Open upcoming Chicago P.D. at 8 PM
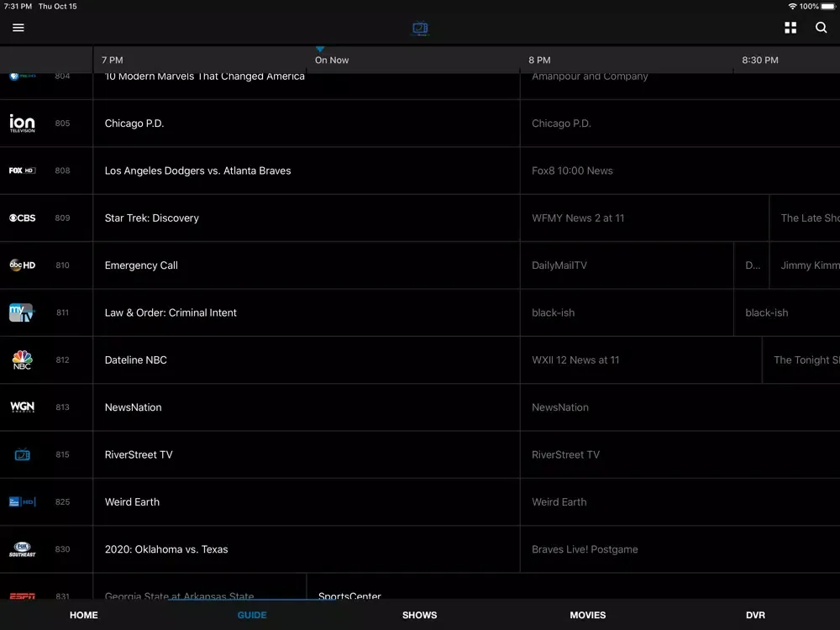Screen dimensions: 840x630 point(680,123)
